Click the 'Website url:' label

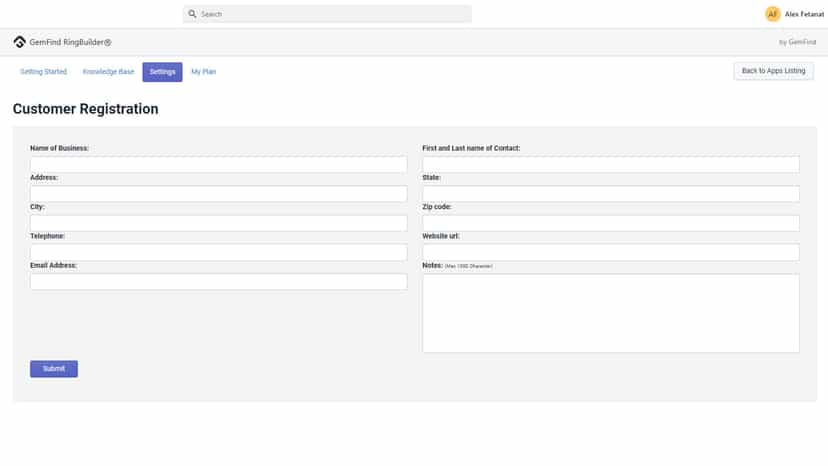coord(441,236)
